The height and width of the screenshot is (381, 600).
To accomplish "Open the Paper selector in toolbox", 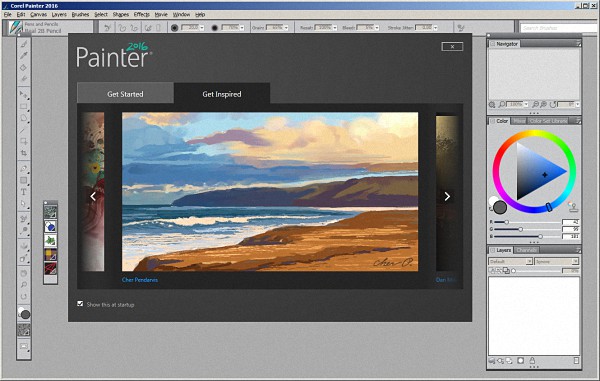I will click(24, 330).
